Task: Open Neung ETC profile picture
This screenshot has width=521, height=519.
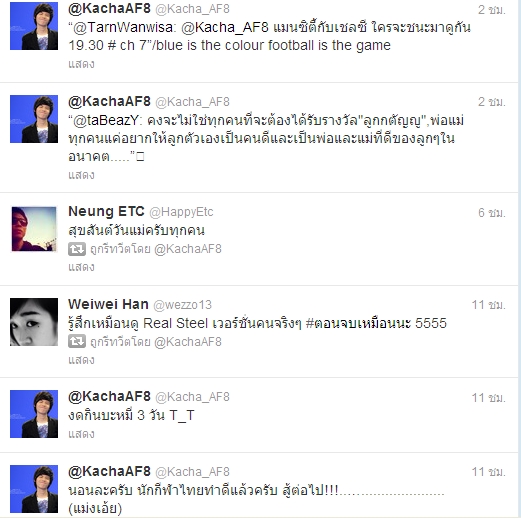Action: click(x=34, y=229)
